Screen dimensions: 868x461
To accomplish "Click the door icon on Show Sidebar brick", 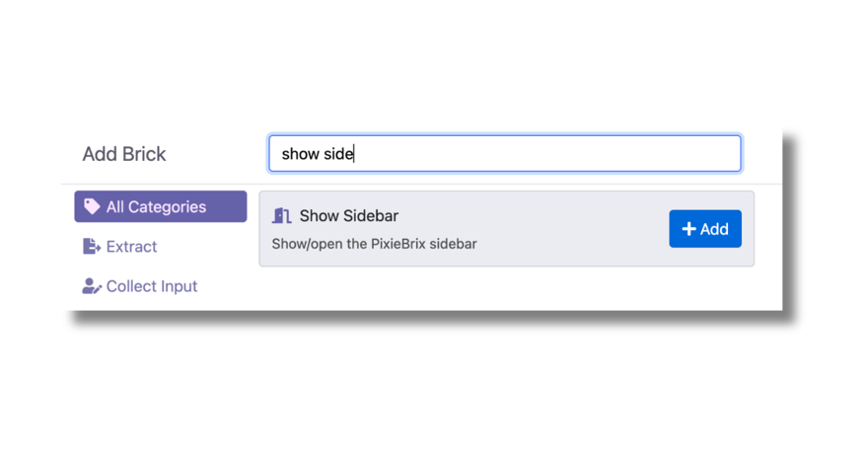I will pos(282,215).
